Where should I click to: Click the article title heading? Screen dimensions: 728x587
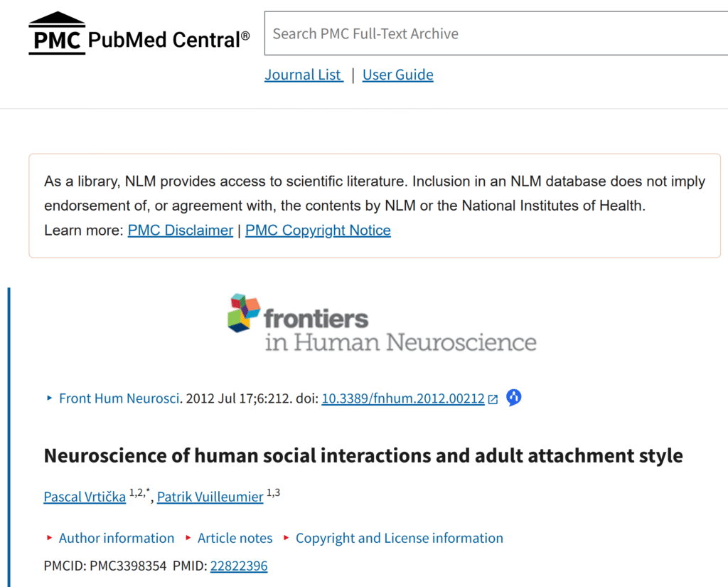coord(363,455)
